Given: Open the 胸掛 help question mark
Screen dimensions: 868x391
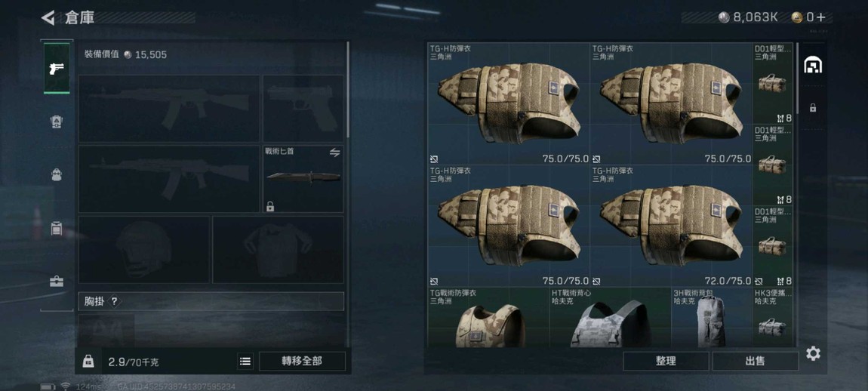Looking at the screenshot, I should (x=114, y=301).
